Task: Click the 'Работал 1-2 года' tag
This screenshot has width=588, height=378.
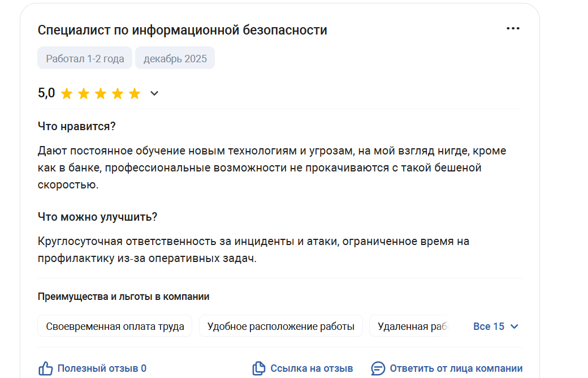Action: 85,58
